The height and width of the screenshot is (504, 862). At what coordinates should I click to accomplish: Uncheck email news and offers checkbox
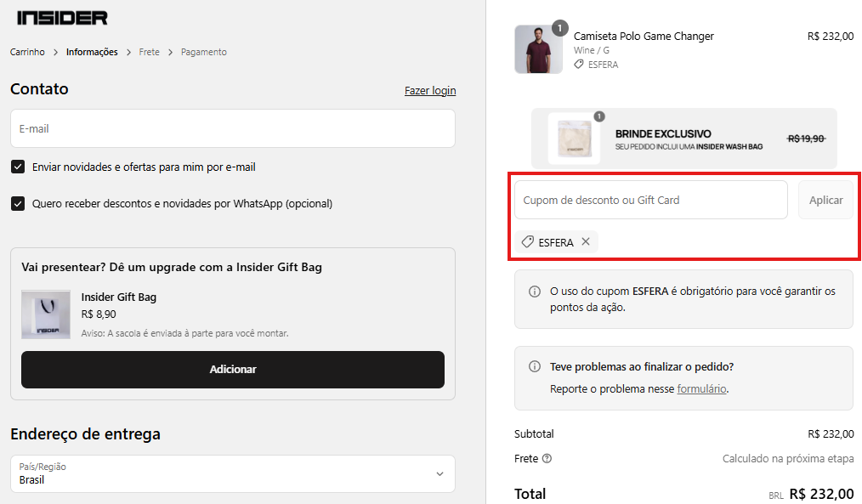18,167
